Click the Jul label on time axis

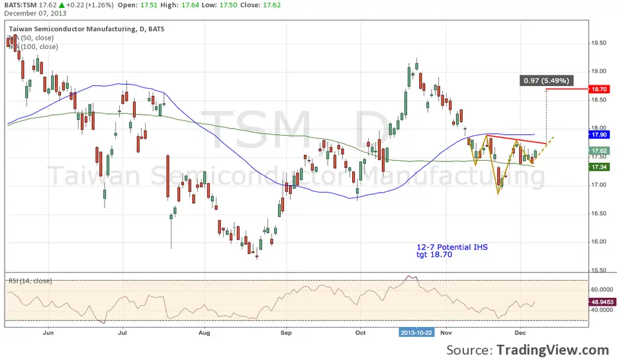pyautogui.click(x=122, y=333)
